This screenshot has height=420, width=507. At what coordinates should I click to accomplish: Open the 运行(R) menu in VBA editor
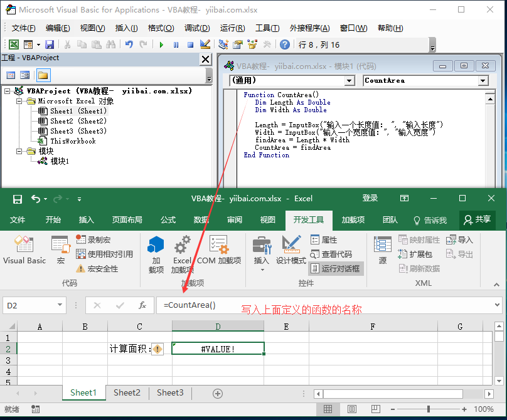point(233,28)
